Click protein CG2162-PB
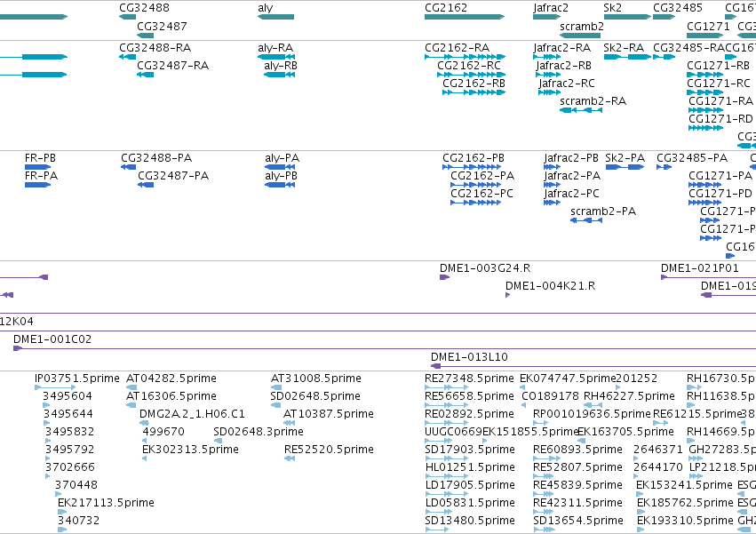The width and height of the screenshot is (756, 534). [x=472, y=167]
